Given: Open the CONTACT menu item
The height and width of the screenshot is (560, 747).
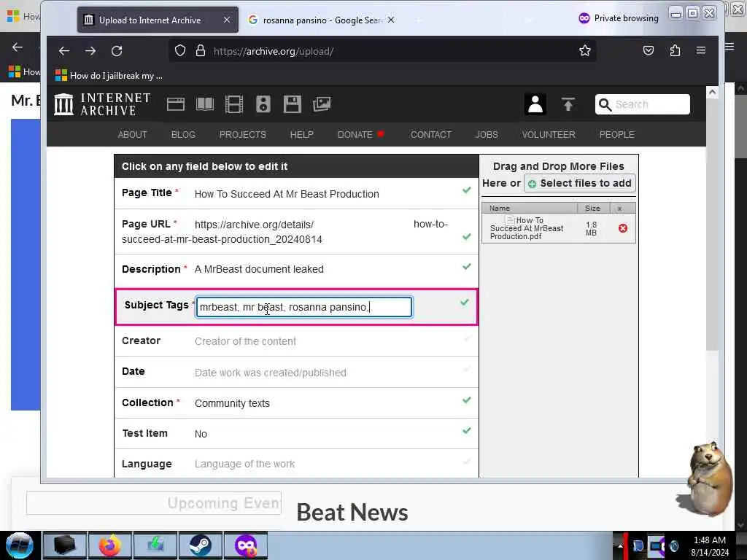Looking at the screenshot, I should click(430, 135).
